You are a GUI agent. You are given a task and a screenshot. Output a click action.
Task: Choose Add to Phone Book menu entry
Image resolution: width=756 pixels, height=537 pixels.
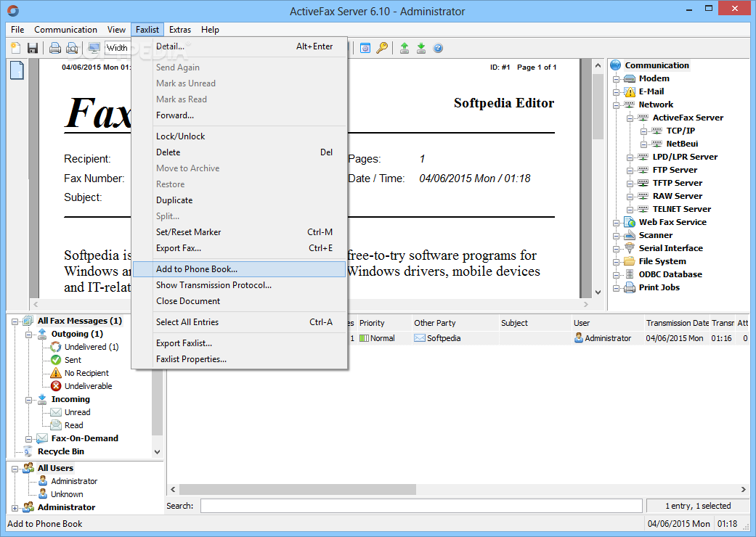197,269
